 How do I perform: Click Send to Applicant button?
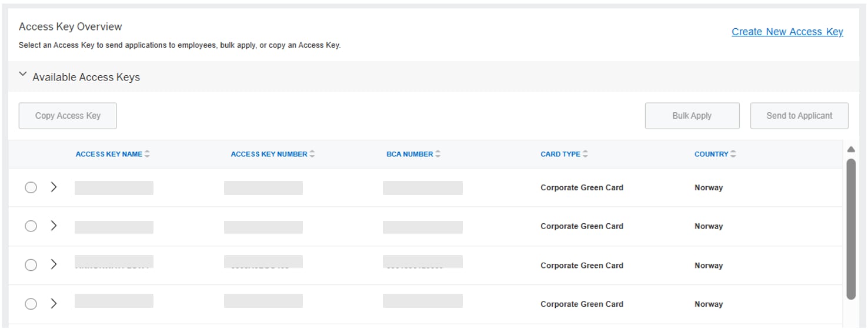pos(799,116)
